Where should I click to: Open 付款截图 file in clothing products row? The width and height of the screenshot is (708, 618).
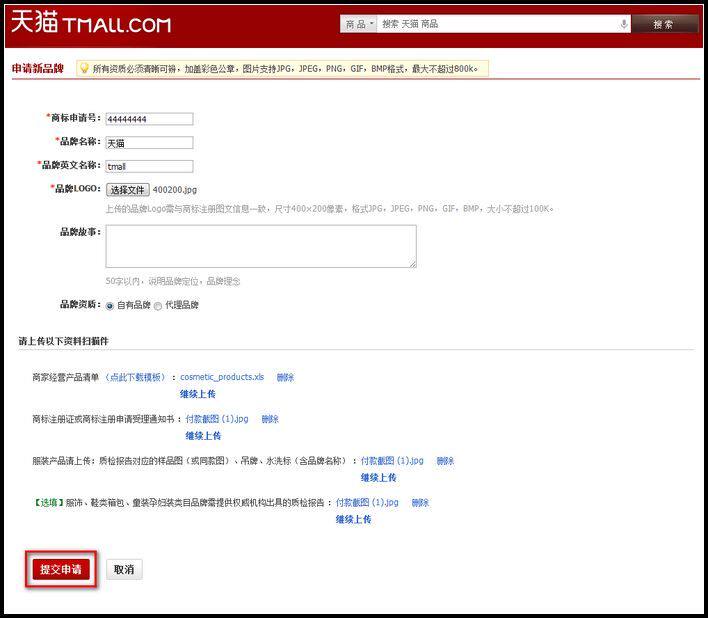(392, 461)
